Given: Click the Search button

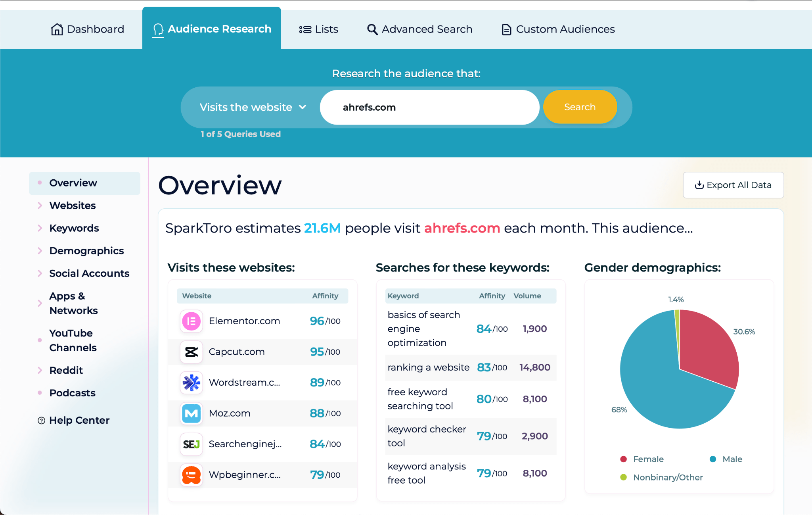Looking at the screenshot, I should 580,107.
